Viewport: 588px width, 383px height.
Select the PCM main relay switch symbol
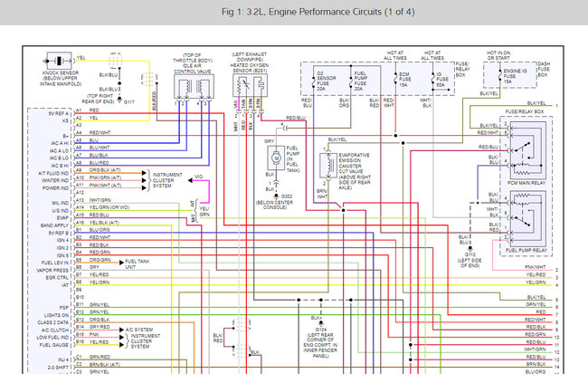[x=528, y=150]
